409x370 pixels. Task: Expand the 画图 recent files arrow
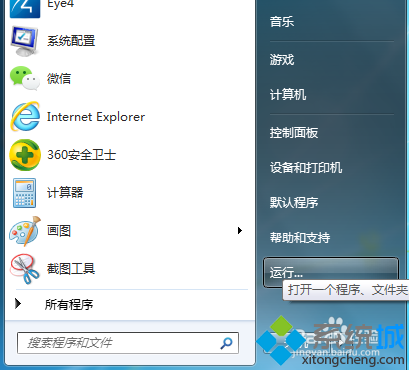(240, 230)
